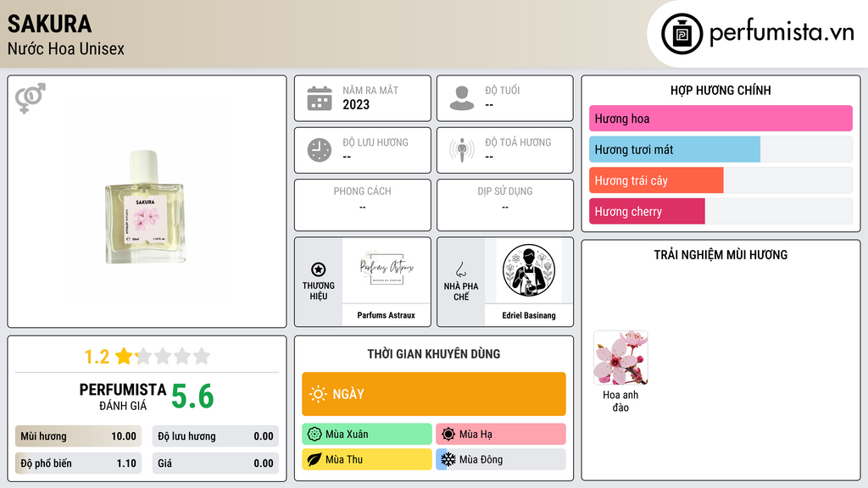Image resolution: width=868 pixels, height=488 pixels.
Task: Click the ĐỘ TUỔI label
Action: pyautogui.click(x=503, y=90)
